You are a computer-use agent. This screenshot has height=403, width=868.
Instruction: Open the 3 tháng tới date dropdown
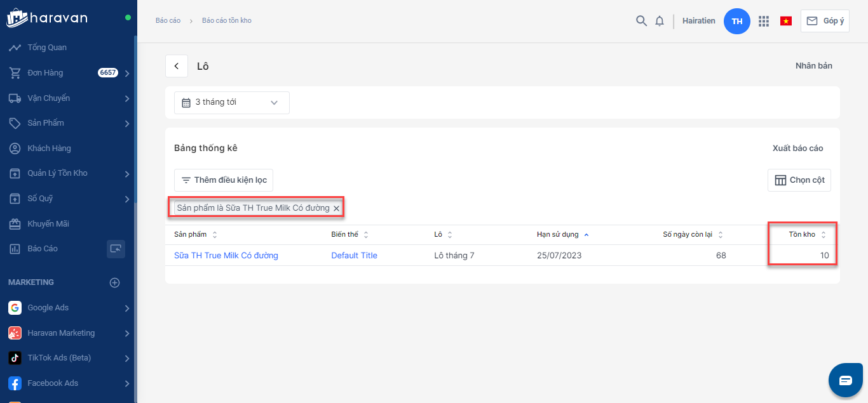click(231, 102)
